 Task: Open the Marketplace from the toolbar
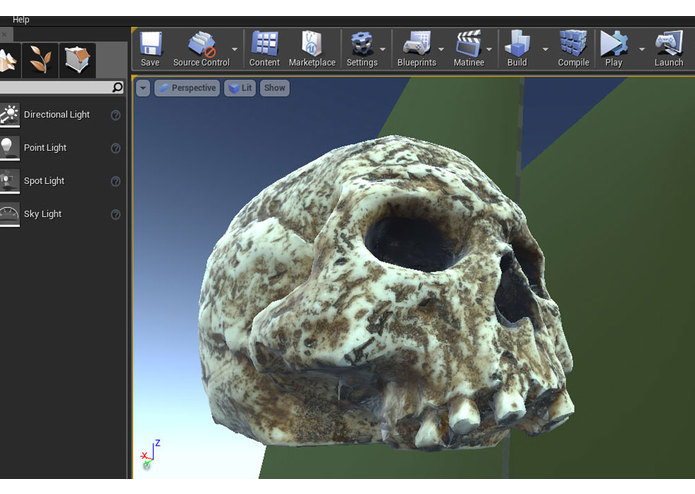click(x=312, y=45)
